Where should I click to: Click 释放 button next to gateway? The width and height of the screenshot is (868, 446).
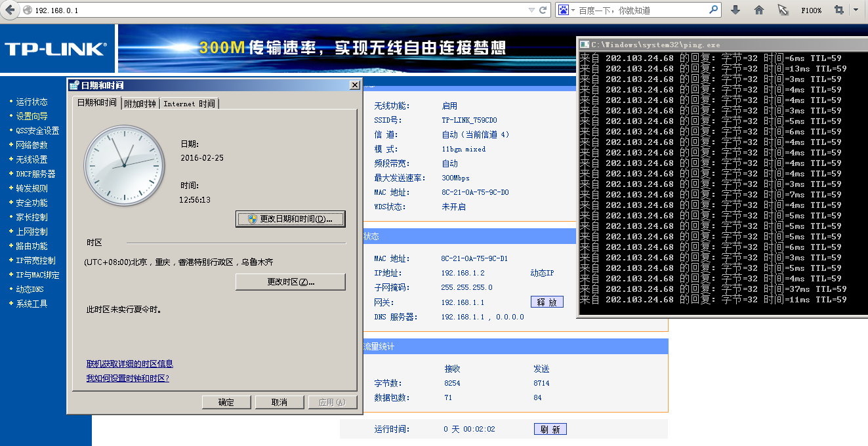pyautogui.click(x=547, y=302)
